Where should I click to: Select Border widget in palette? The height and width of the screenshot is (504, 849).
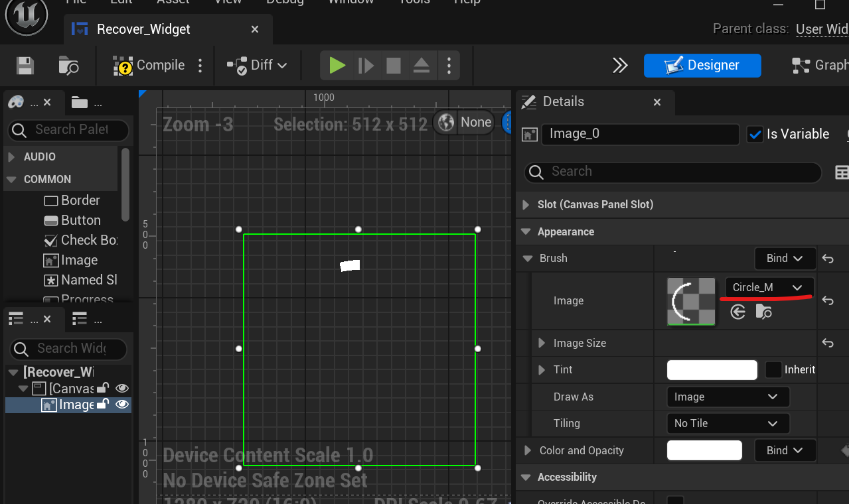(72, 200)
